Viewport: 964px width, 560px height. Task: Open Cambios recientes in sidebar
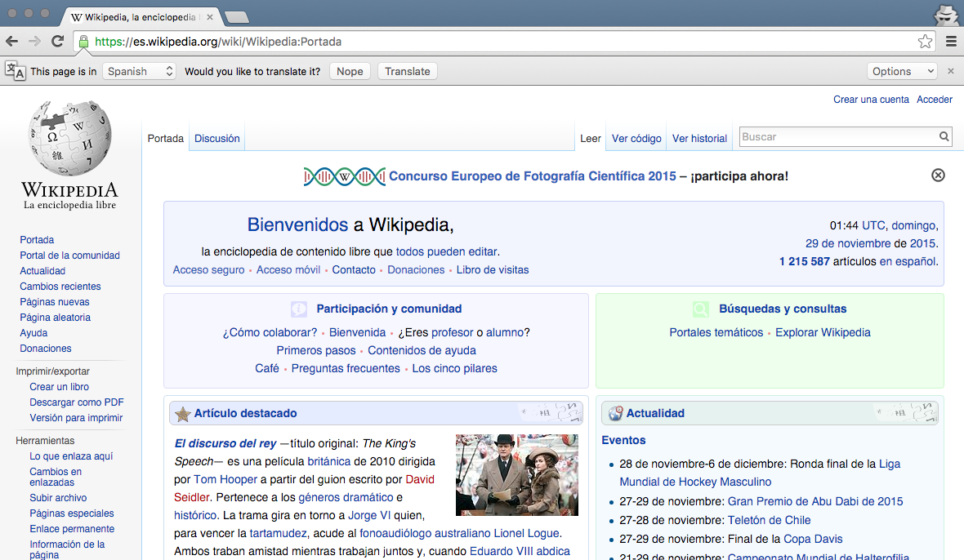click(x=60, y=287)
